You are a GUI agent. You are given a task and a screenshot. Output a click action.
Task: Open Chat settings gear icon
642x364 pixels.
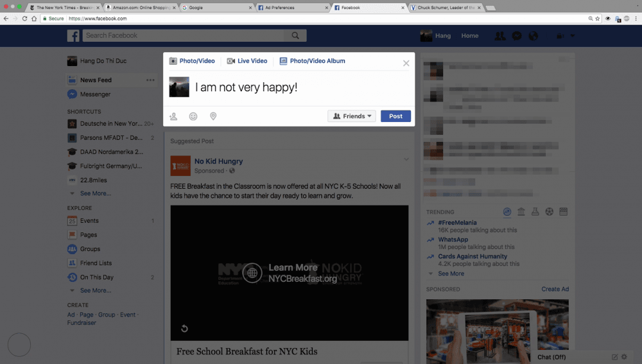point(625,357)
